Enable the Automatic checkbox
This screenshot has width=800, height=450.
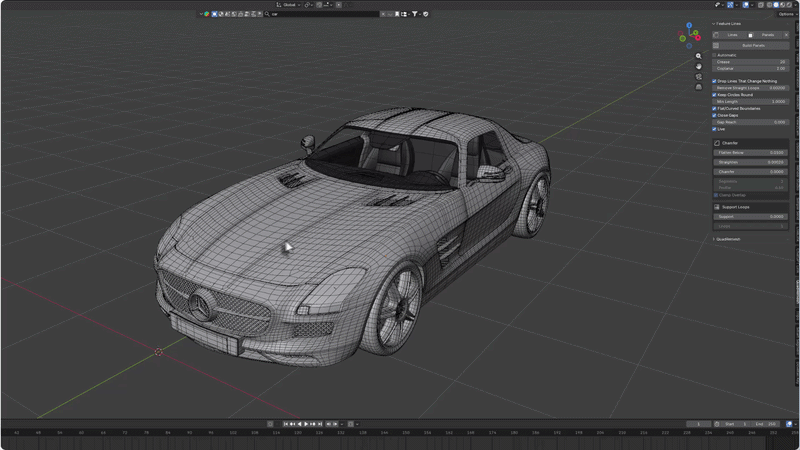pos(714,55)
